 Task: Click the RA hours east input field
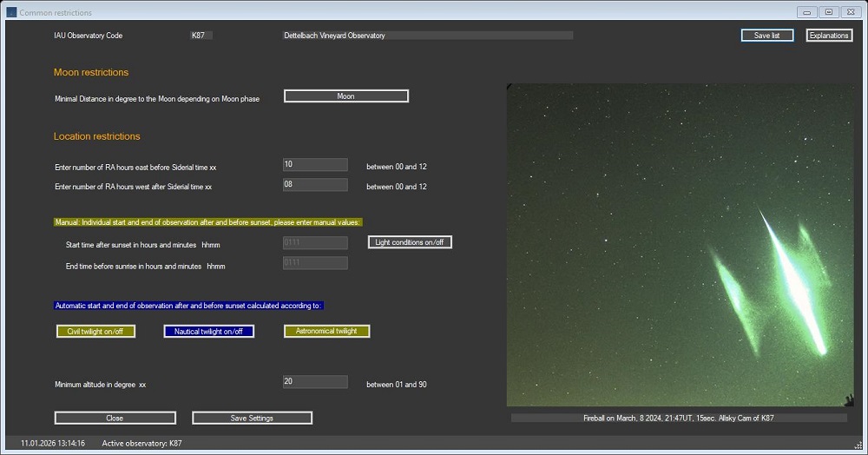[315, 165]
